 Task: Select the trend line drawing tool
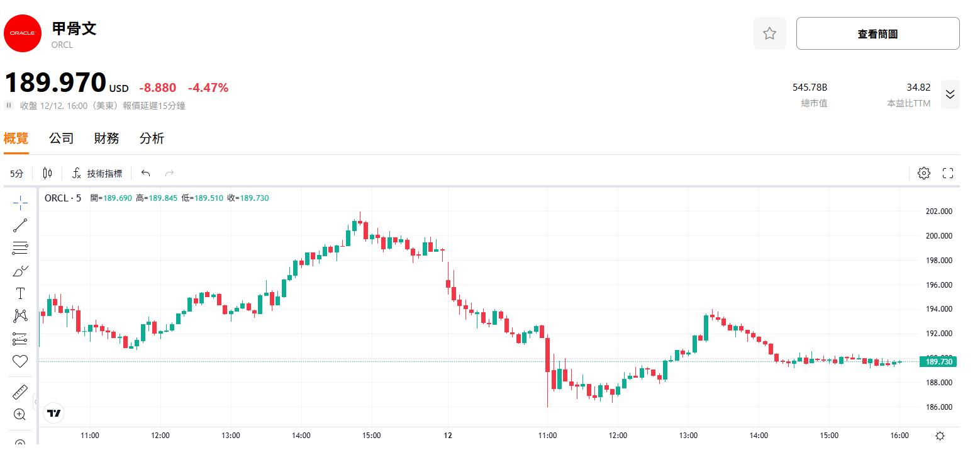tap(20, 225)
